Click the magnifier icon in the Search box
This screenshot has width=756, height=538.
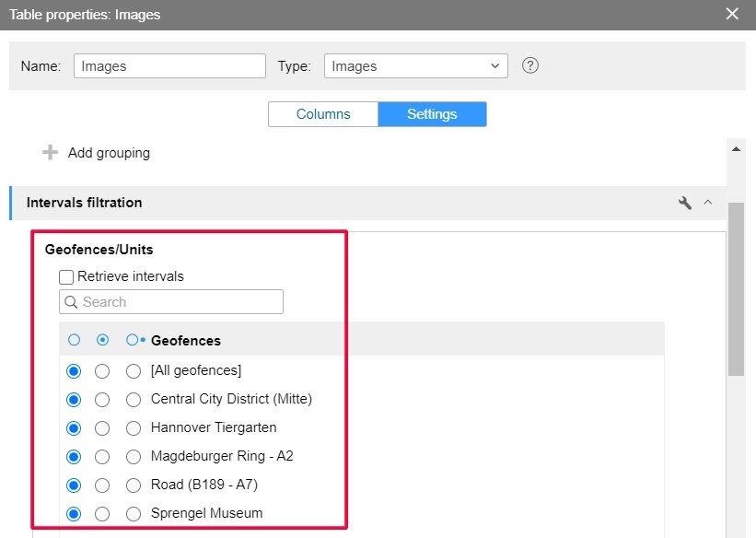[71, 302]
